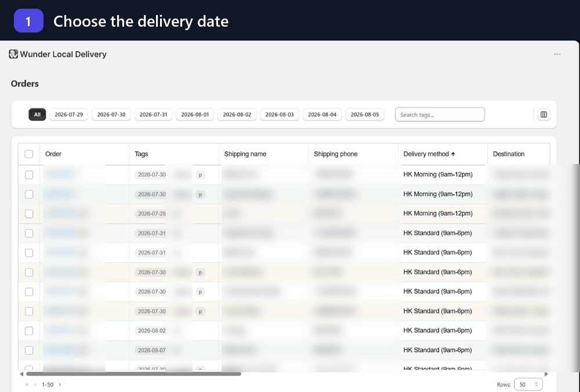Go to previous page chevron

(x=35, y=384)
